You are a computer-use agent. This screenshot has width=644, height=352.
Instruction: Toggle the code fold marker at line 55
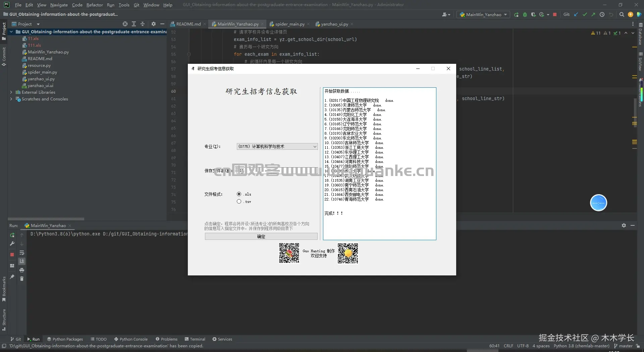[189, 54]
